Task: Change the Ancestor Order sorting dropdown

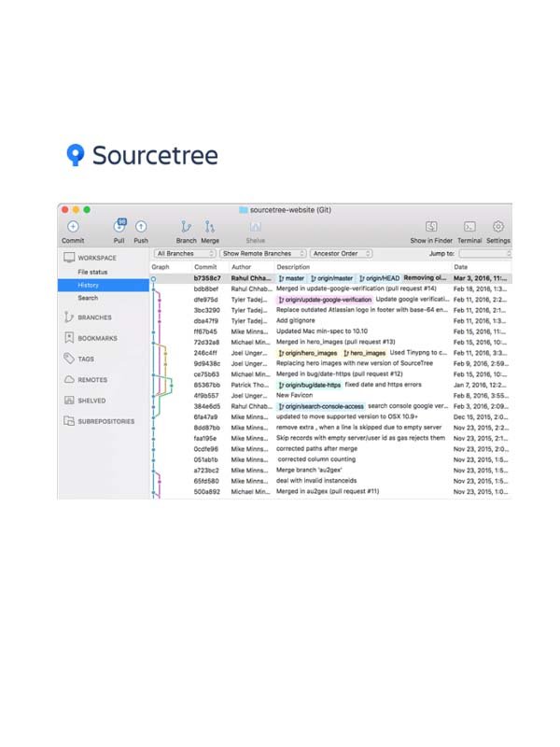Action: coord(341,253)
